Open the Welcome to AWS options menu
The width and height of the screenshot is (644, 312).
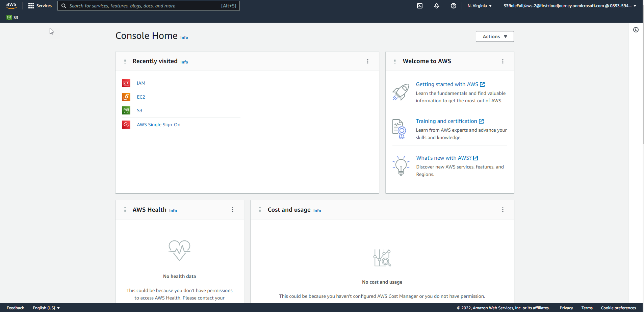coord(503,61)
